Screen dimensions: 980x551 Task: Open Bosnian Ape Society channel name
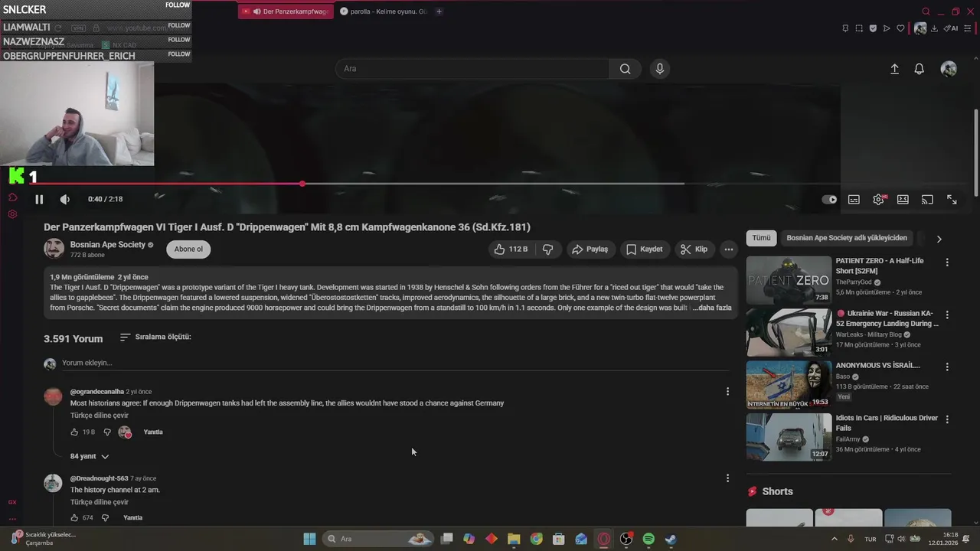coord(108,245)
